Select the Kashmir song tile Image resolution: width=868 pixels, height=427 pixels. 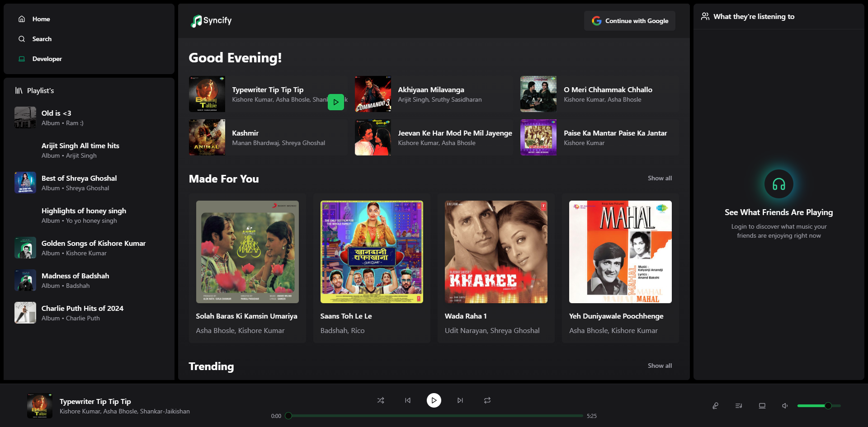pyautogui.click(x=268, y=137)
